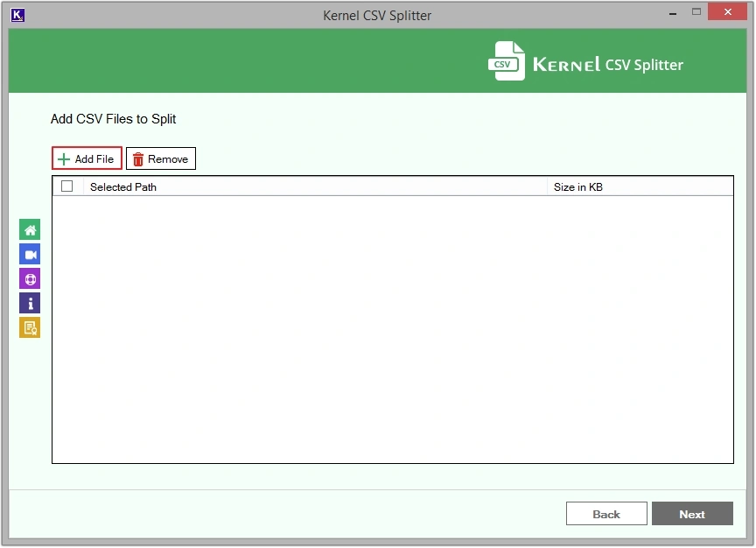756x548 pixels.
Task: Click the minimize window button
Action: 671,12
